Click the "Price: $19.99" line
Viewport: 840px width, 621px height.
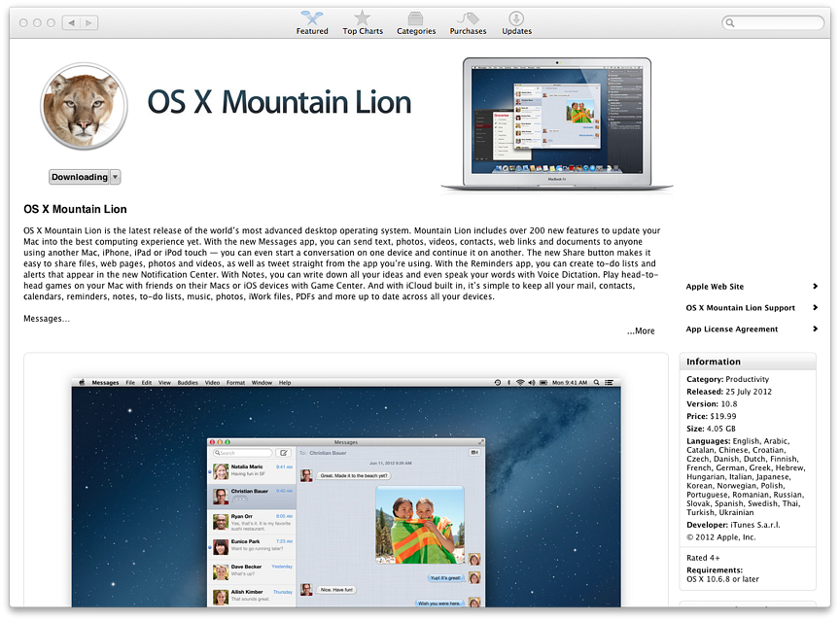(x=712, y=416)
